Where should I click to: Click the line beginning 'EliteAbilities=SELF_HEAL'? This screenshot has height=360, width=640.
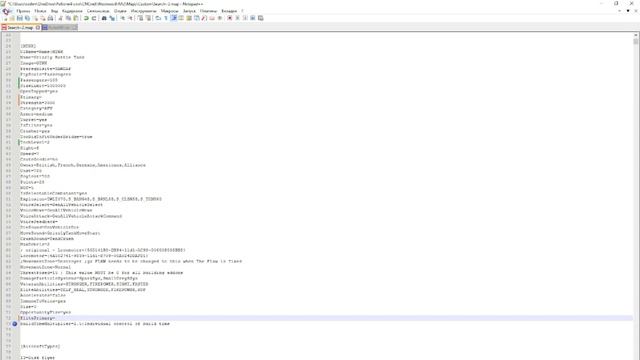(83, 290)
